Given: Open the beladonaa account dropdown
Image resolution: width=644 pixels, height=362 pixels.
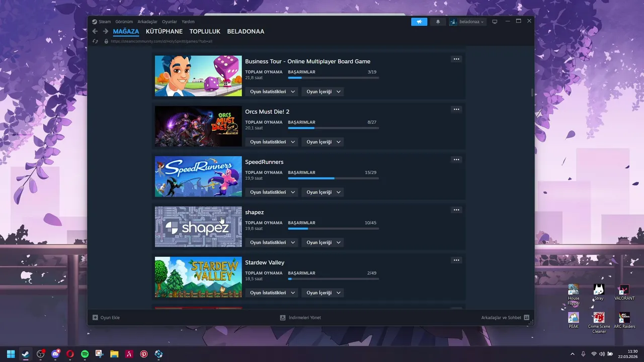Looking at the screenshot, I should [467, 22].
